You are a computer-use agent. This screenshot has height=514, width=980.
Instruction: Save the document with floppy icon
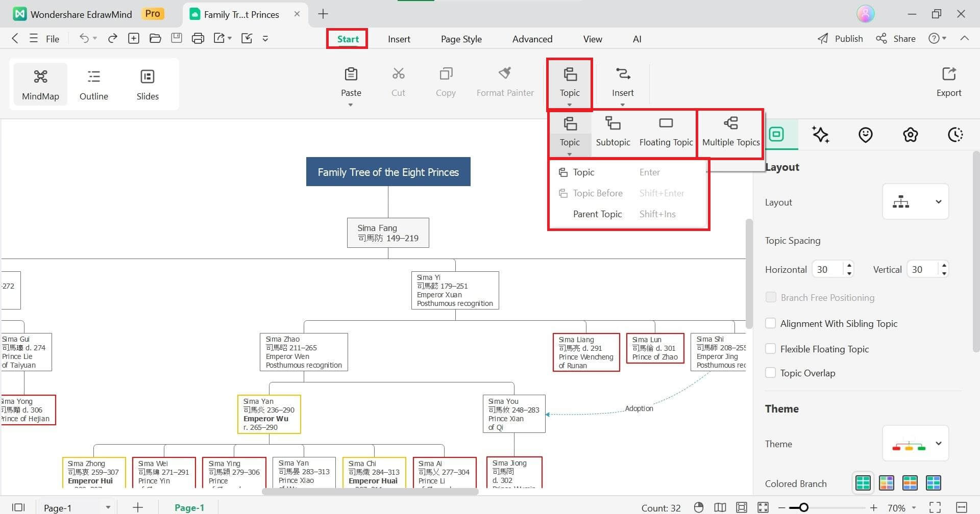click(177, 38)
